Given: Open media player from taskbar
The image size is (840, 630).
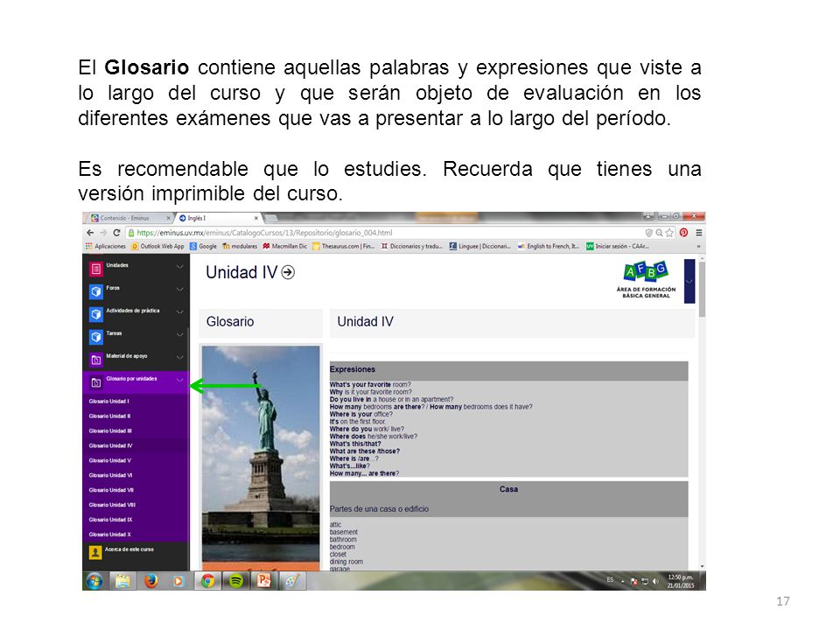Looking at the screenshot, I should (x=178, y=581).
